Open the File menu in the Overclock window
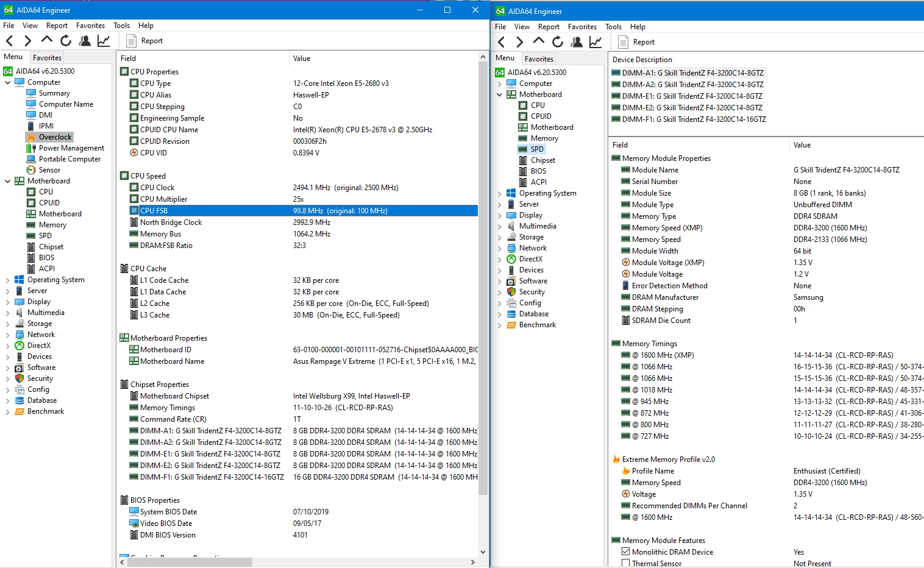Viewport: 924px width, 568px height. [x=9, y=26]
